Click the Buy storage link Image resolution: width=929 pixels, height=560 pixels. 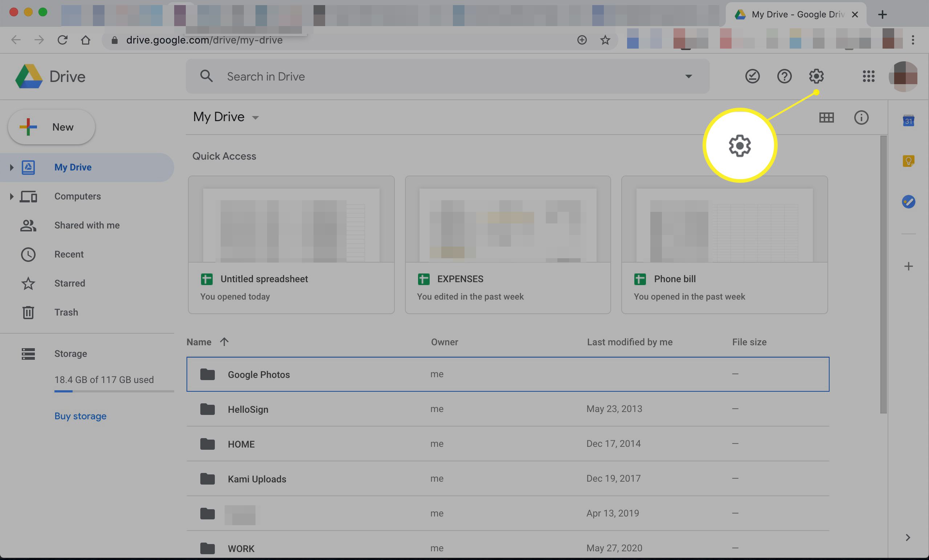(x=80, y=417)
